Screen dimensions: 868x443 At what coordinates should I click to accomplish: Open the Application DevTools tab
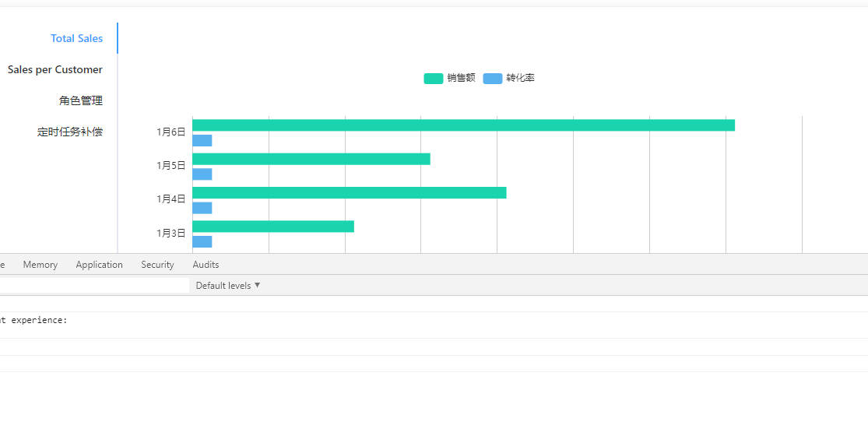[x=99, y=265]
